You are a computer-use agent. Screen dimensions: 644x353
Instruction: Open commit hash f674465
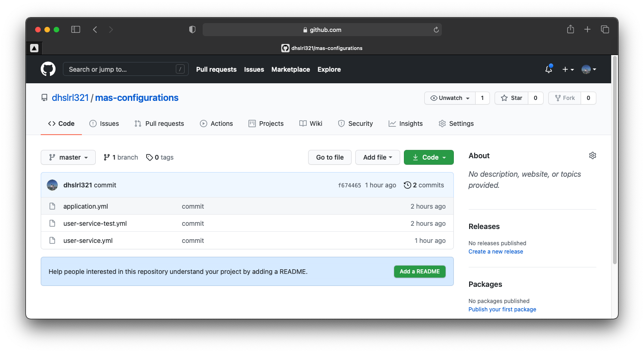[x=349, y=185]
